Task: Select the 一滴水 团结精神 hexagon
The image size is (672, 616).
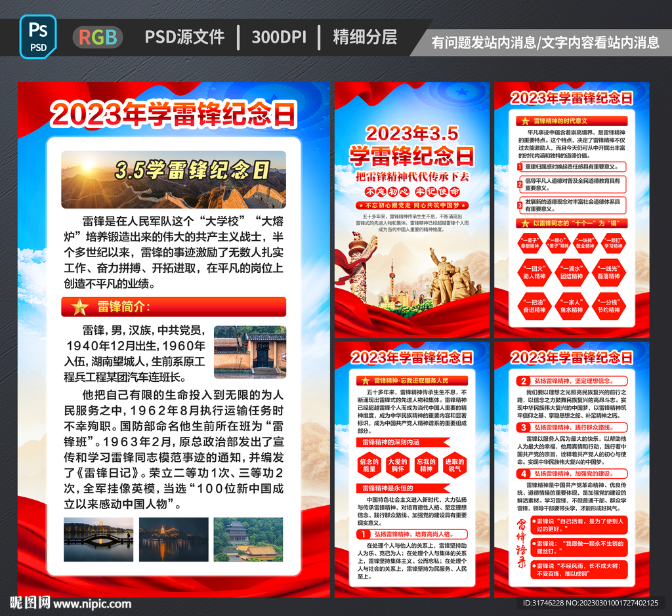Action: (572, 272)
